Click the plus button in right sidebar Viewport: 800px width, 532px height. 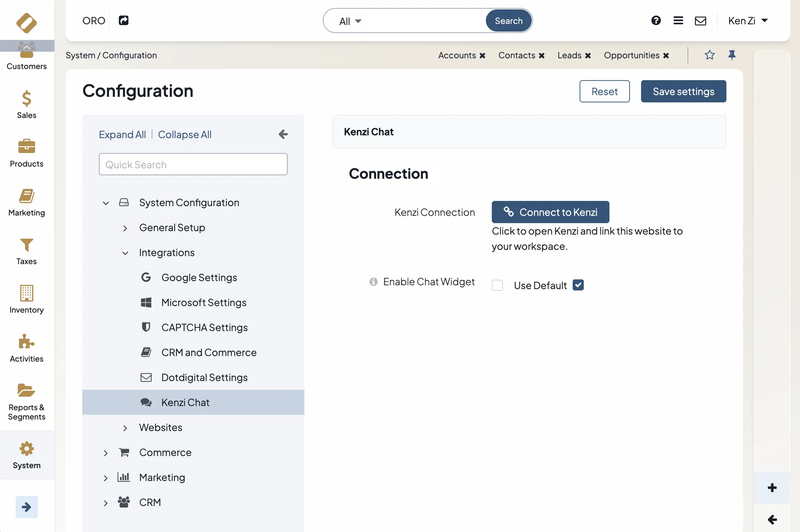pyautogui.click(x=772, y=488)
